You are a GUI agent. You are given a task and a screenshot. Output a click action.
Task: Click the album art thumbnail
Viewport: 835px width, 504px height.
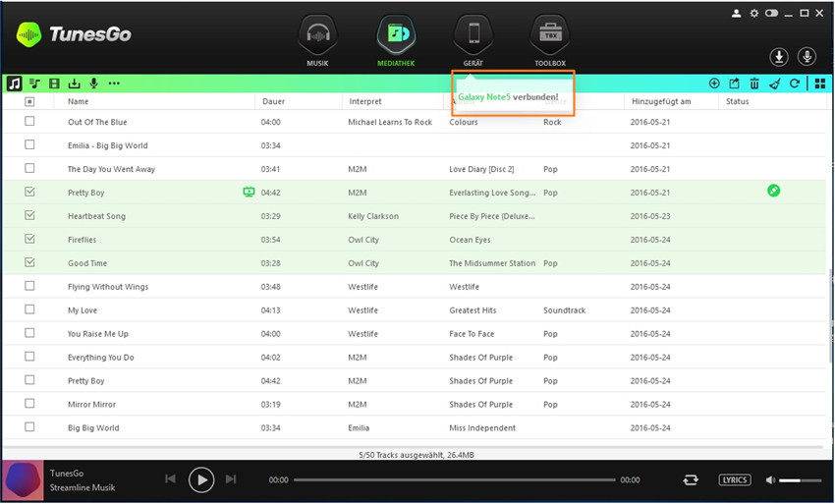pos(23,480)
